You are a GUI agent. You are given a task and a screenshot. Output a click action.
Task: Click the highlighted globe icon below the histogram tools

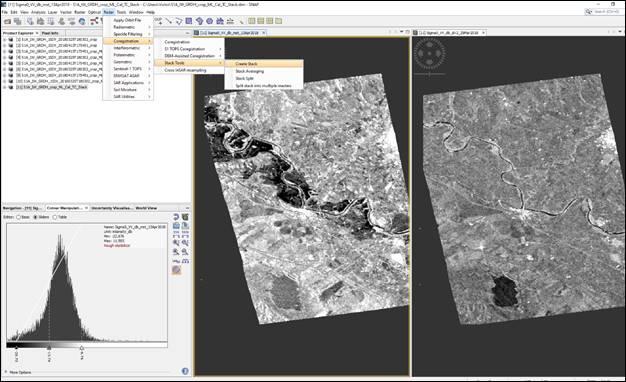(176, 270)
